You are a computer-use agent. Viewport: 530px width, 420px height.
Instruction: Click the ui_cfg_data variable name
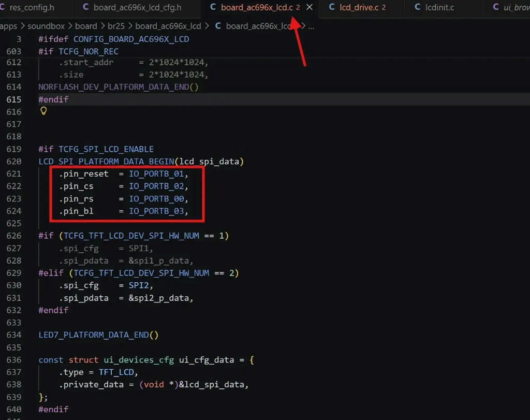tap(207, 360)
